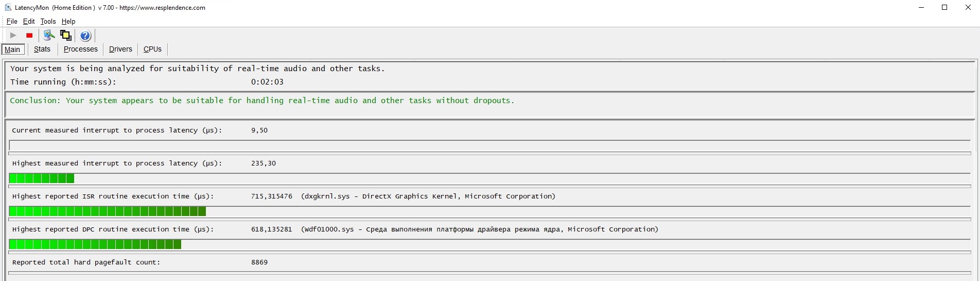Click the blue question mark Help icon
Image resolution: width=980 pixels, height=281 pixels.
(x=85, y=36)
